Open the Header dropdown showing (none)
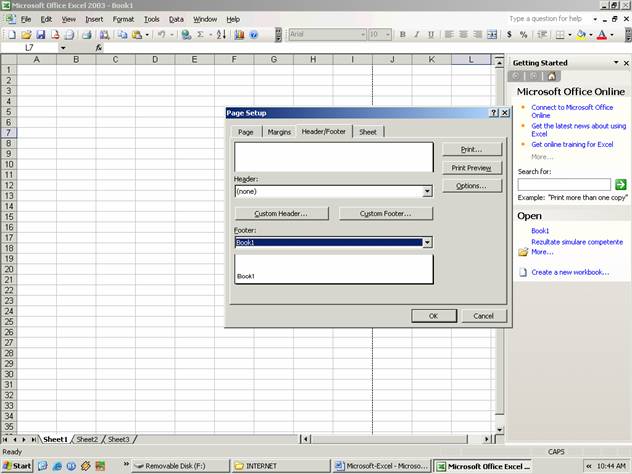The image size is (632, 474). click(x=427, y=191)
